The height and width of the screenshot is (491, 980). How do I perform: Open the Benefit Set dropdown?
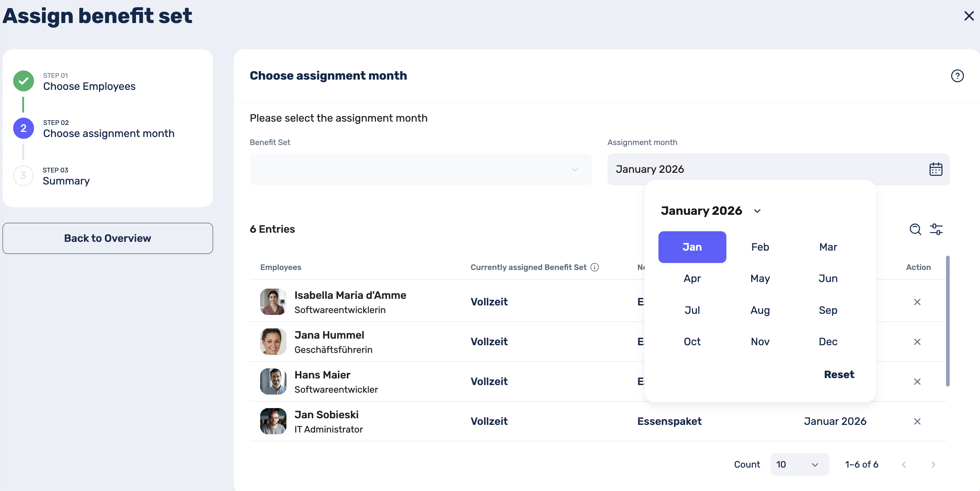420,170
